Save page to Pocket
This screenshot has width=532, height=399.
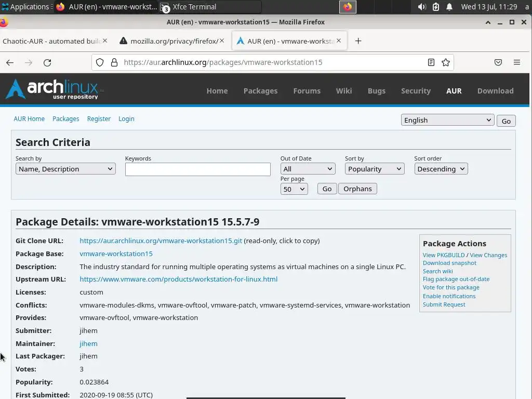(498, 62)
